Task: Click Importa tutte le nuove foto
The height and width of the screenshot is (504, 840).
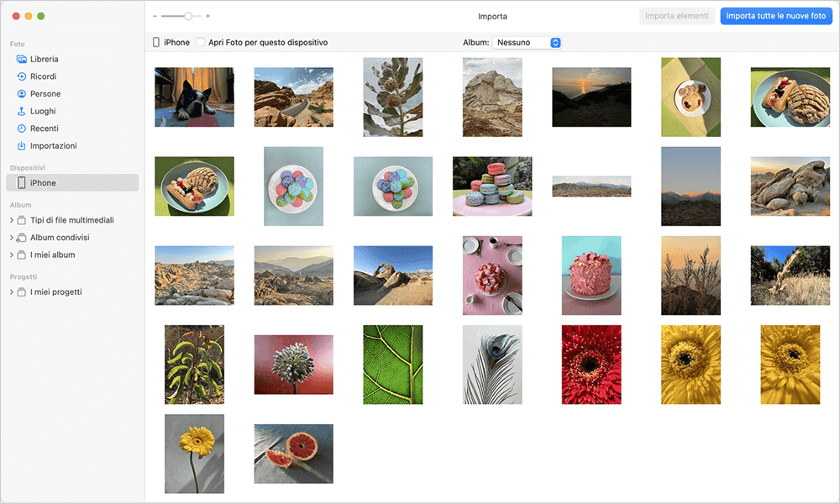Action: coord(775,16)
